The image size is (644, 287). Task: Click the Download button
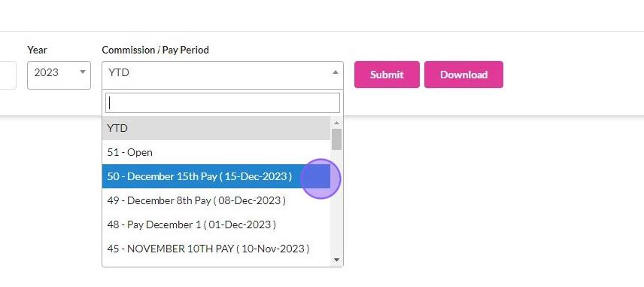463,75
